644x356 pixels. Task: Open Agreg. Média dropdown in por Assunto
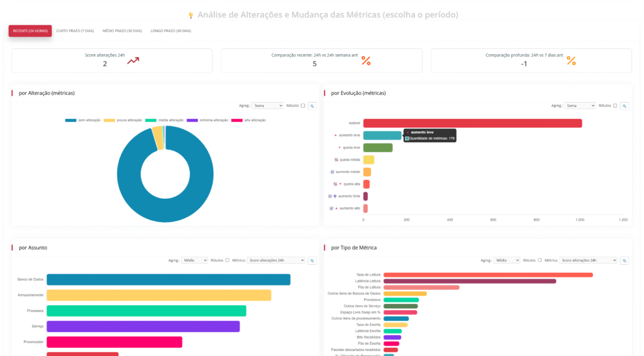click(194, 260)
